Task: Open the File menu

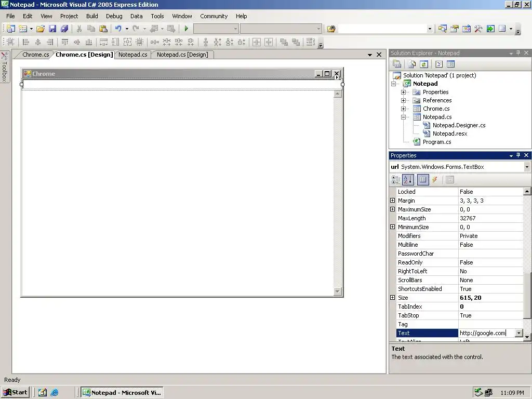Action: 10,16
